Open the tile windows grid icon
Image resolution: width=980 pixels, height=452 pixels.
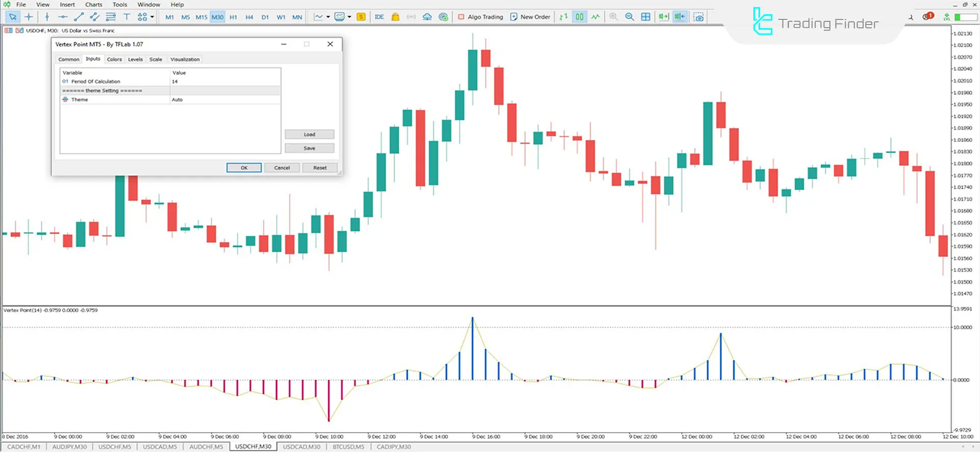[646, 17]
